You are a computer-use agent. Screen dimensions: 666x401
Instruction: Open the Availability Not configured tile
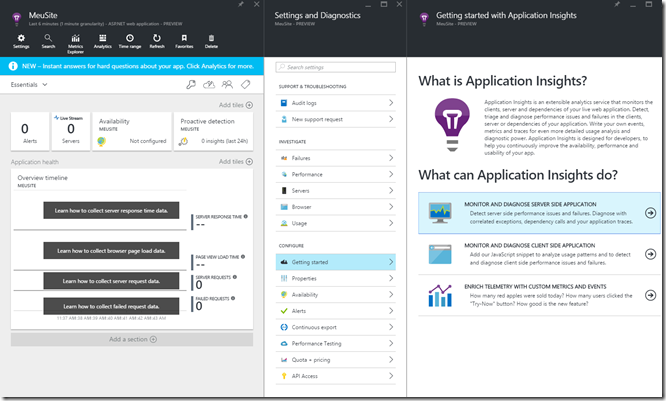pos(132,131)
